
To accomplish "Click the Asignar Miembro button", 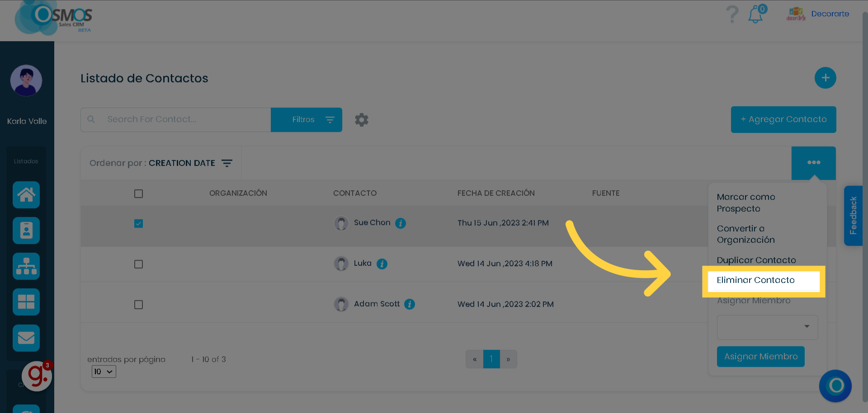I will [761, 357].
